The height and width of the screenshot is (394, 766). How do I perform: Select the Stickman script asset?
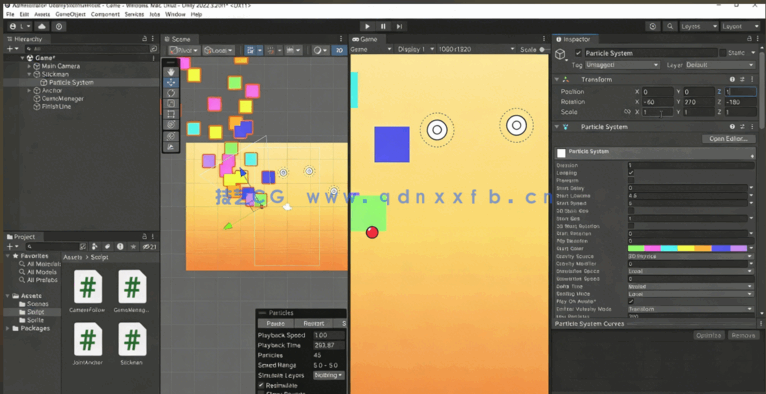pos(132,344)
